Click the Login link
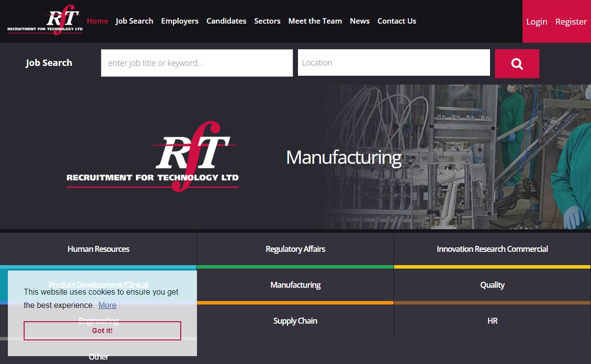 click(x=537, y=22)
